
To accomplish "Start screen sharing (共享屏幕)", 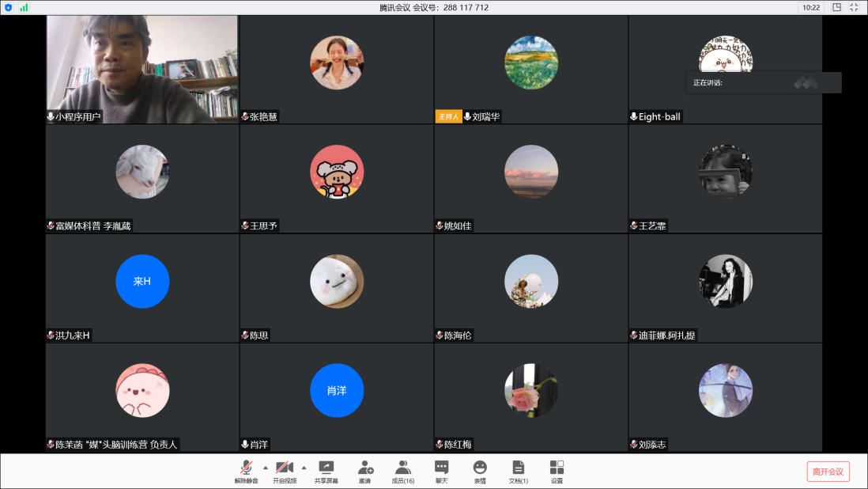I will tap(326, 470).
